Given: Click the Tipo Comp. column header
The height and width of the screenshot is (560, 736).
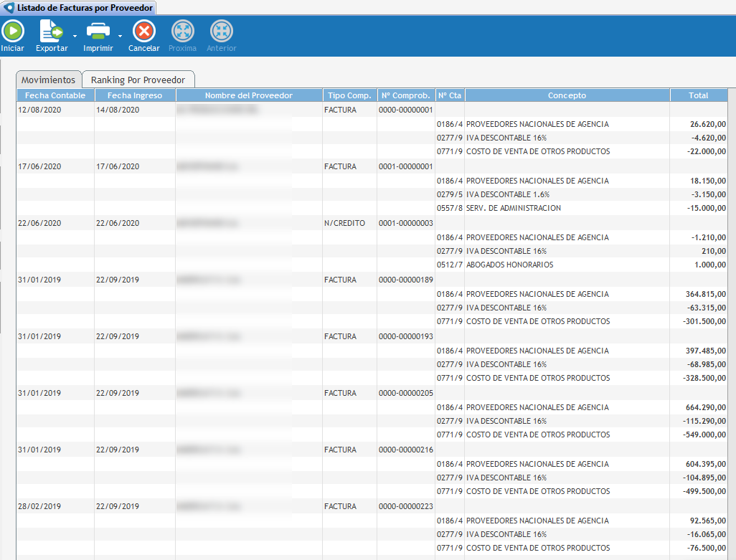Looking at the screenshot, I should [349, 95].
